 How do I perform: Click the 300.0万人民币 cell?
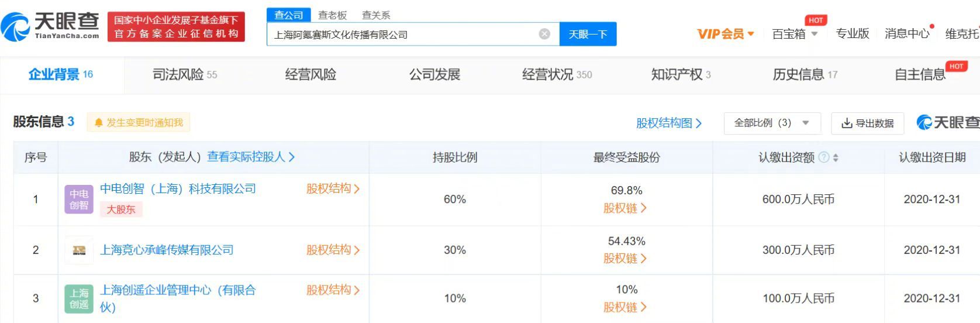pos(798,250)
